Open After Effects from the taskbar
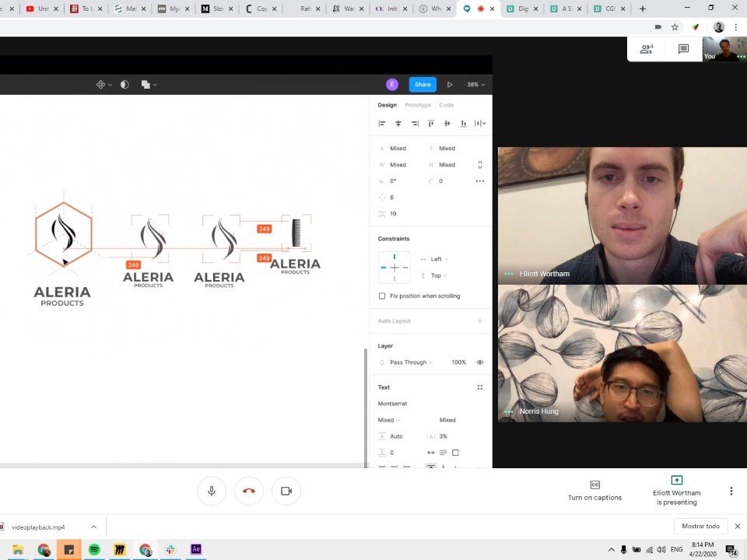Image resolution: width=747 pixels, height=560 pixels. (x=196, y=550)
